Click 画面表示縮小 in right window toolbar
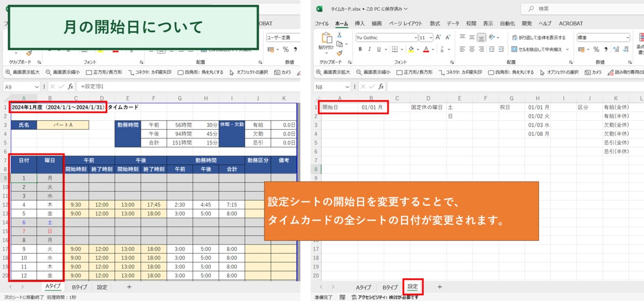Viewport: 644px width, 301px height. coord(373,72)
